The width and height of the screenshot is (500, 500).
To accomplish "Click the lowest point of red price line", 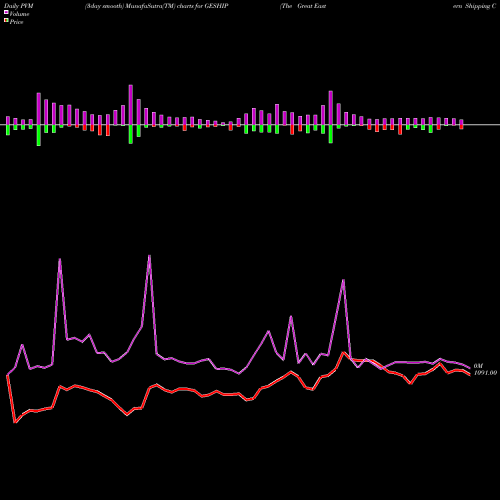I will click(15, 422).
